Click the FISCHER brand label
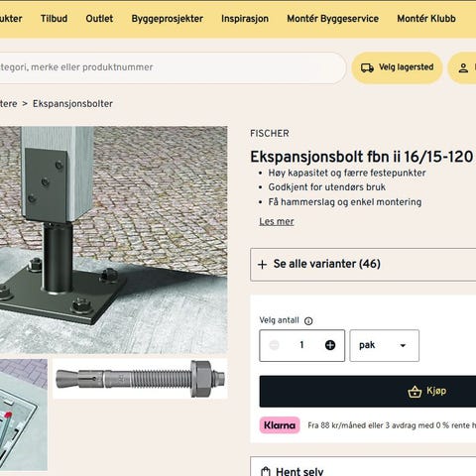Viewport: 476px width, 476px height. (x=270, y=134)
